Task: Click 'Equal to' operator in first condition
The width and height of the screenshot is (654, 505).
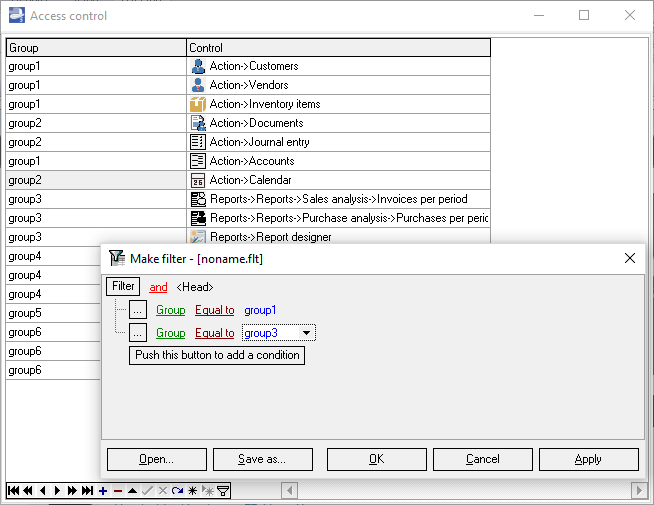Action: click(x=214, y=310)
